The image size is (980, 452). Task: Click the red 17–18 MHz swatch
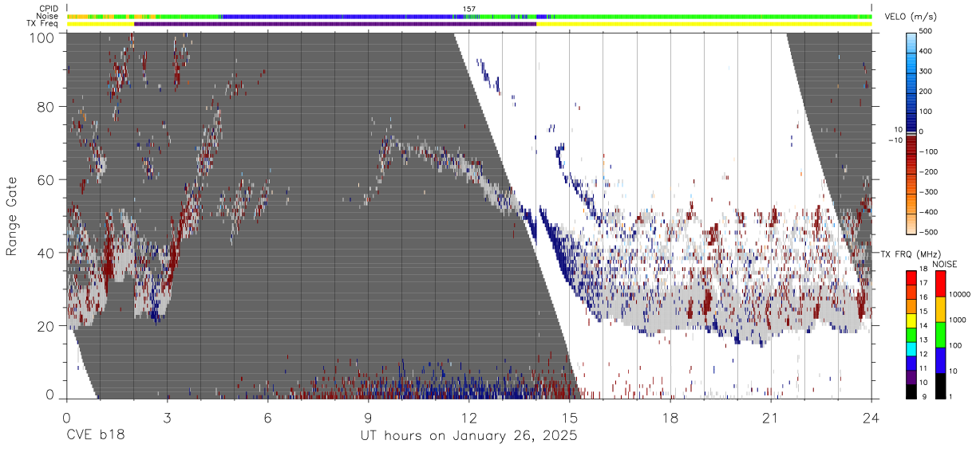click(912, 277)
